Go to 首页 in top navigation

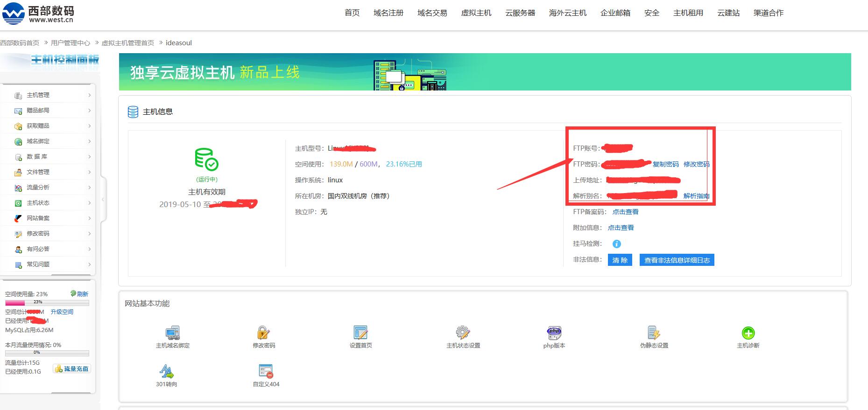[x=352, y=13]
